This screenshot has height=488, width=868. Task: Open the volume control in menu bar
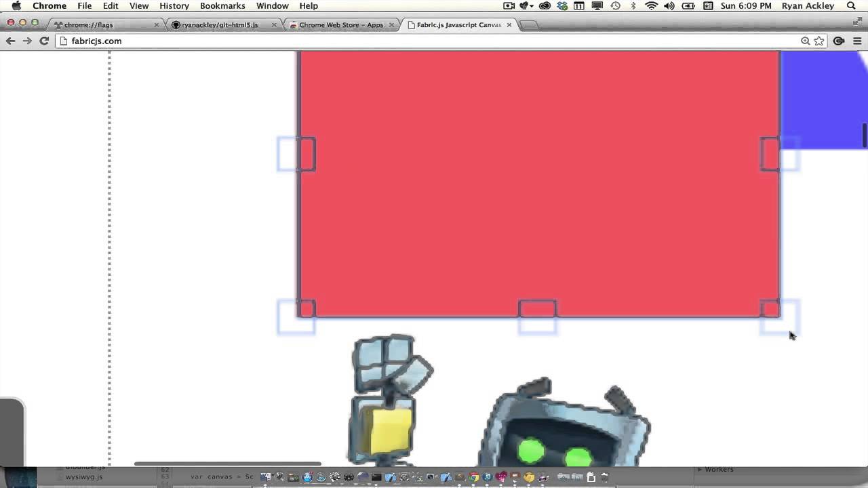point(670,5)
